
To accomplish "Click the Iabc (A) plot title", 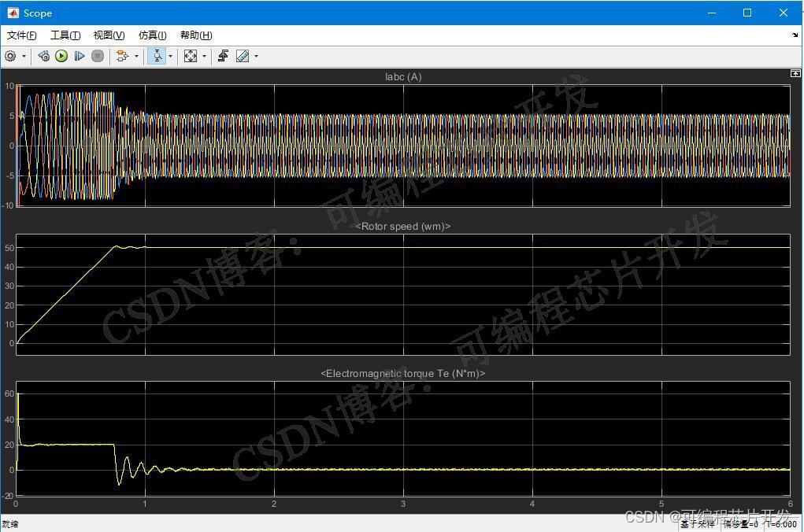I will 403,77.
